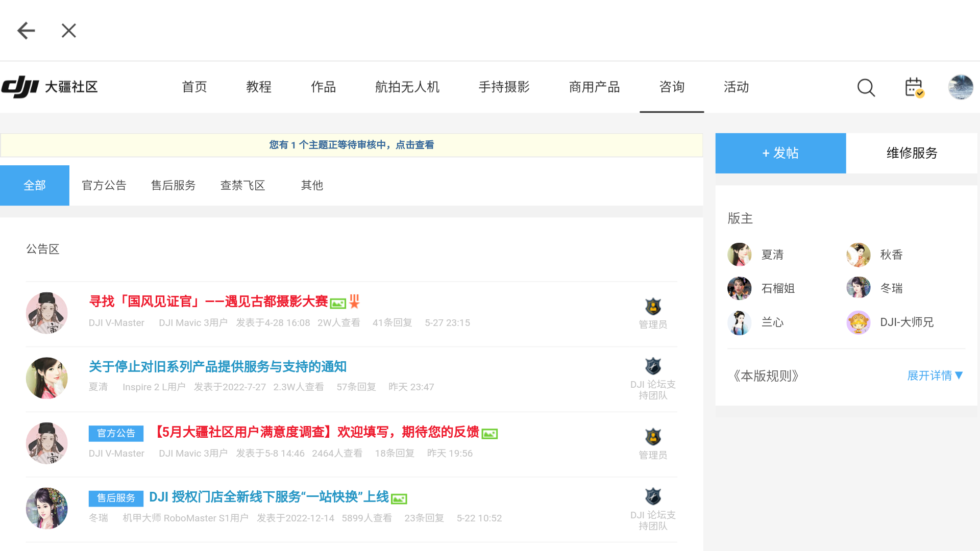Open 手持摄影 navigation item
The height and width of the screenshot is (551, 980).
pos(504,87)
